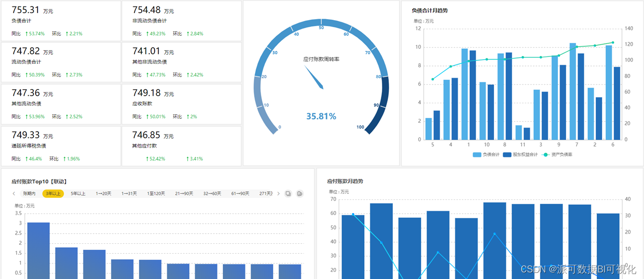Click the 2.84% month-over-month figure

coord(196,34)
